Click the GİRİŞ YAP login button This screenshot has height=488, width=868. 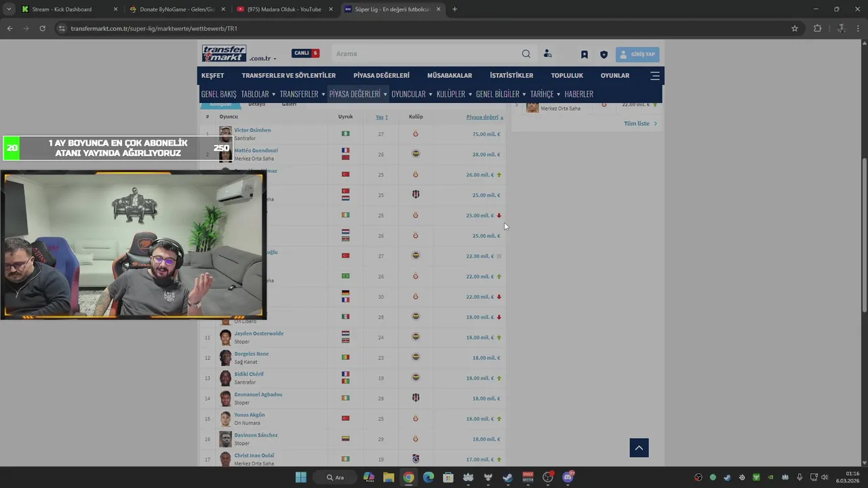point(637,54)
